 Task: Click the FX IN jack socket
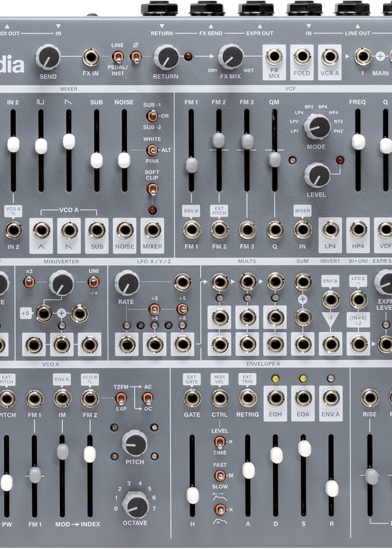point(91,57)
